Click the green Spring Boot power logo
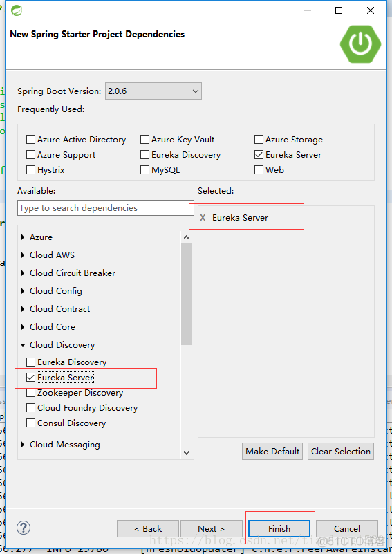The width and height of the screenshot is (392, 554). tap(360, 44)
